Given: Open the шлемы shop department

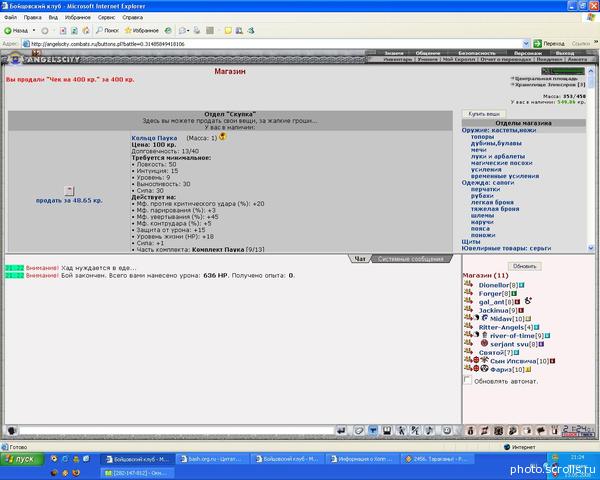Looking at the screenshot, I should (x=482, y=216).
